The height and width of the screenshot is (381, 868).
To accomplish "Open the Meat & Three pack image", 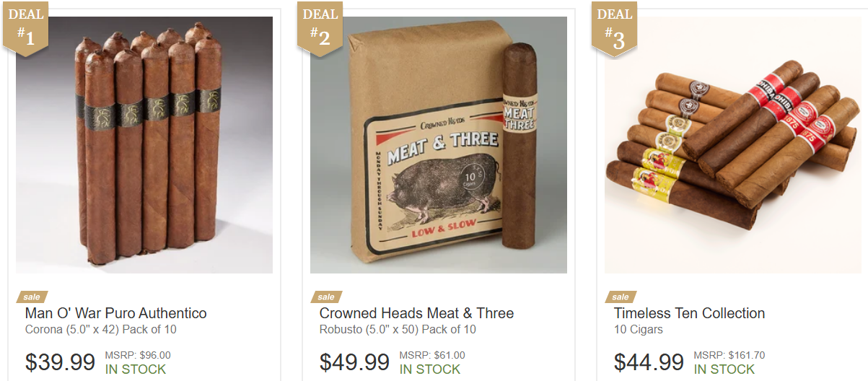I will [x=439, y=145].
